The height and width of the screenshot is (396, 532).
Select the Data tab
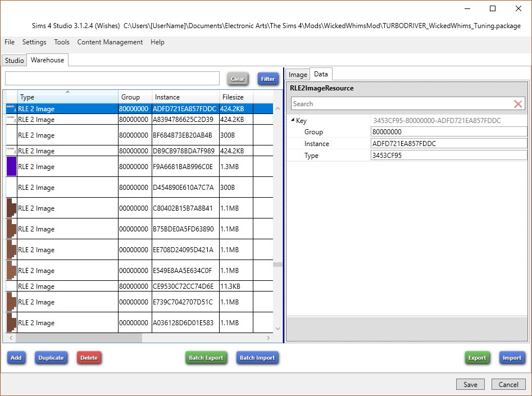321,74
